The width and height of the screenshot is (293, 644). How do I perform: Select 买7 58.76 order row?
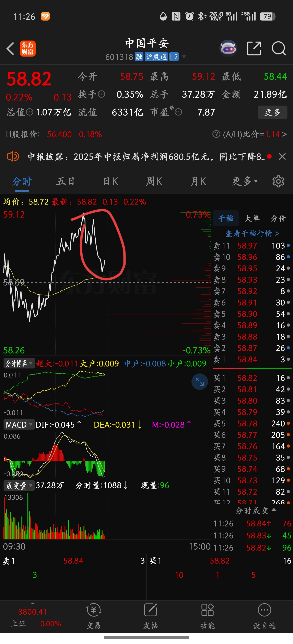252,446
